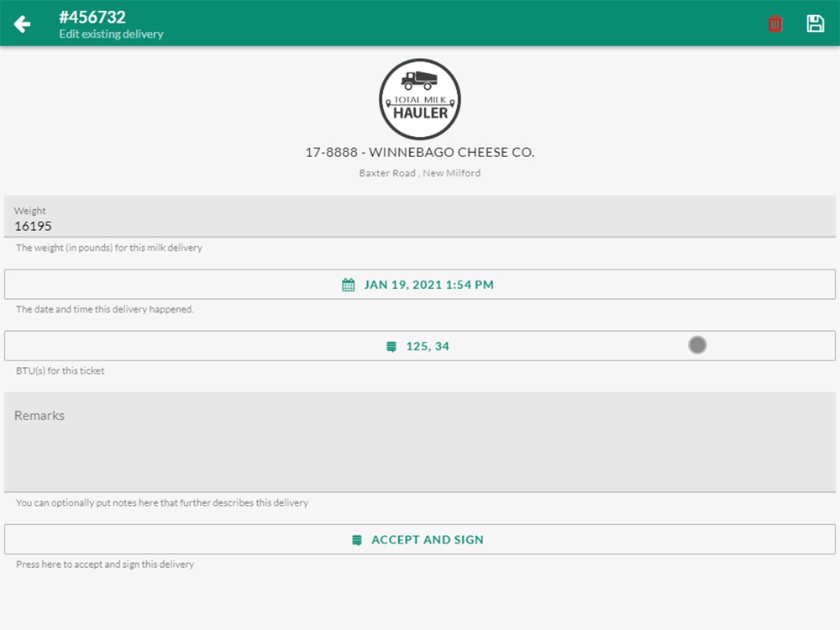Delete this delivery with the trash icon
The height and width of the screenshot is (630, 840).
[775, 24]
